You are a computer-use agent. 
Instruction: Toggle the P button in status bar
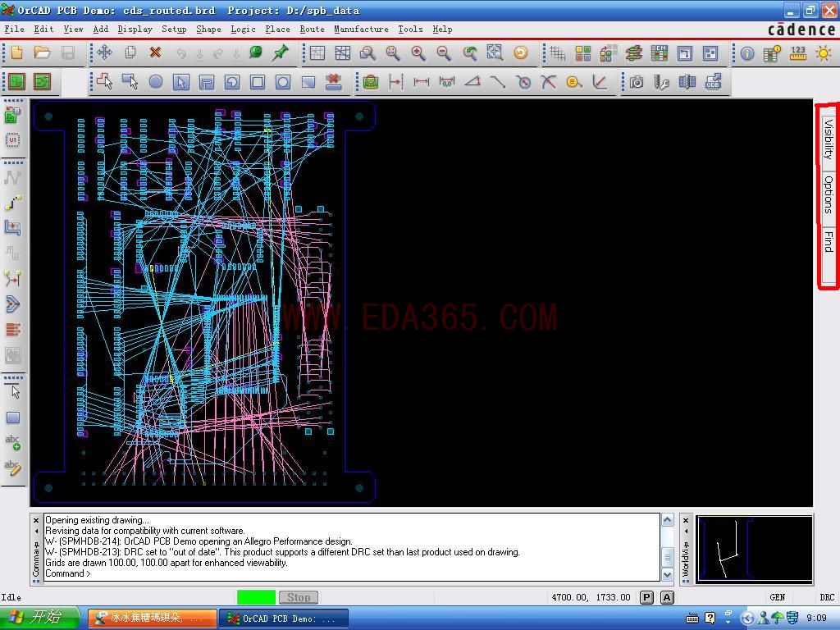click(646, 597)
